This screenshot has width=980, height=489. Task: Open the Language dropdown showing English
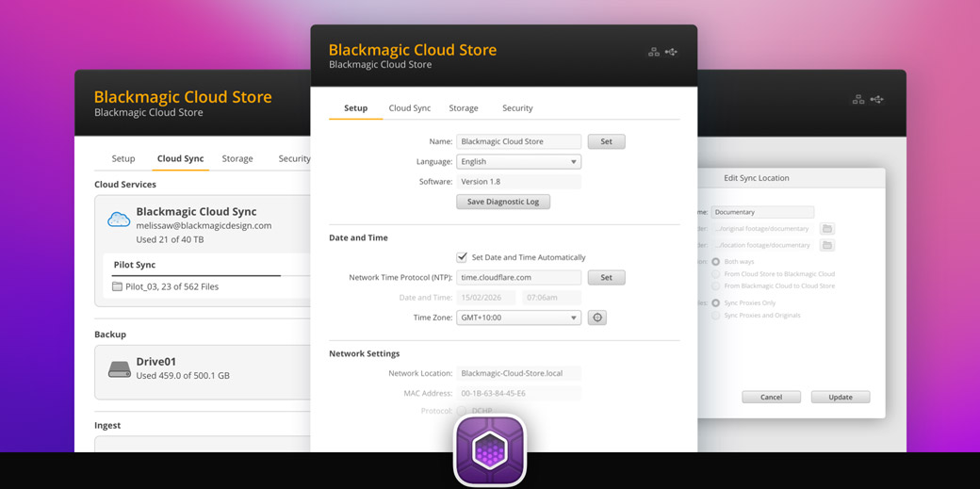519,162
